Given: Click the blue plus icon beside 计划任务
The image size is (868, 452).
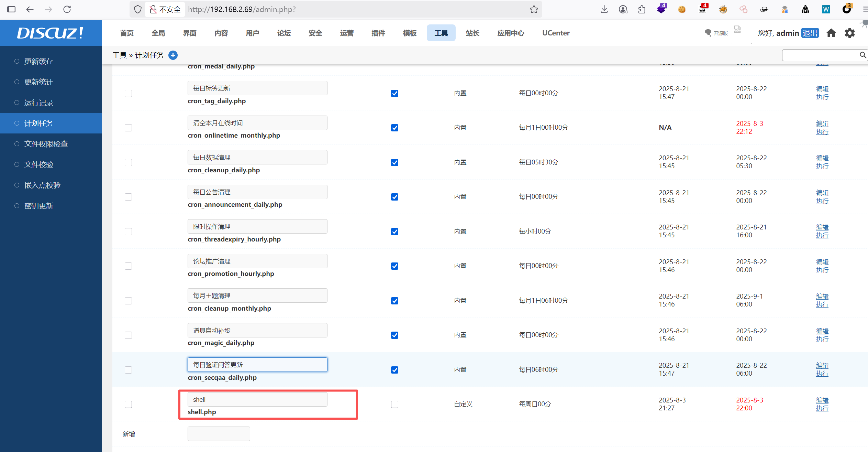Looking at the screenshot, I should (173, 55).
